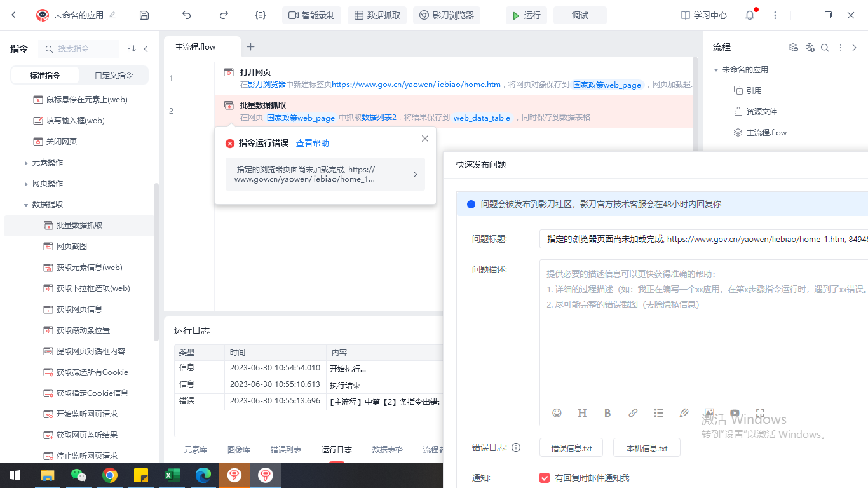
Task: Apply bold formatting in the editor toolbar
Action: [x=607, y=413]
